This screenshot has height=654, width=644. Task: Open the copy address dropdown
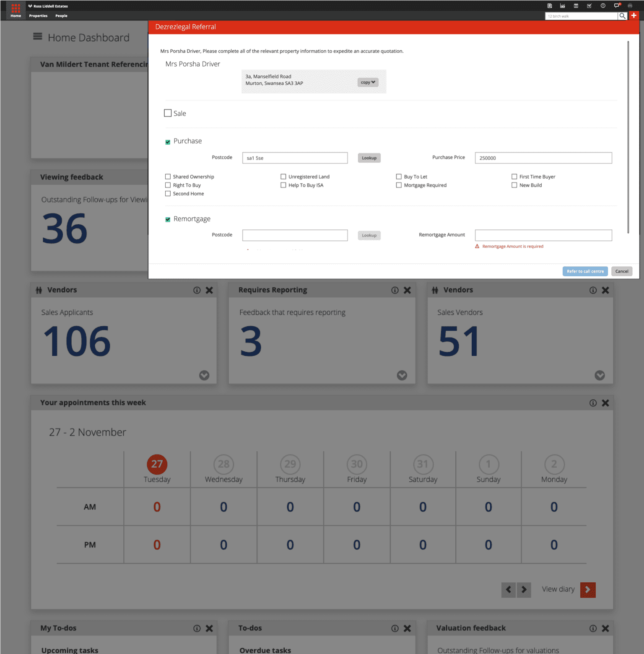coord(368,82)
